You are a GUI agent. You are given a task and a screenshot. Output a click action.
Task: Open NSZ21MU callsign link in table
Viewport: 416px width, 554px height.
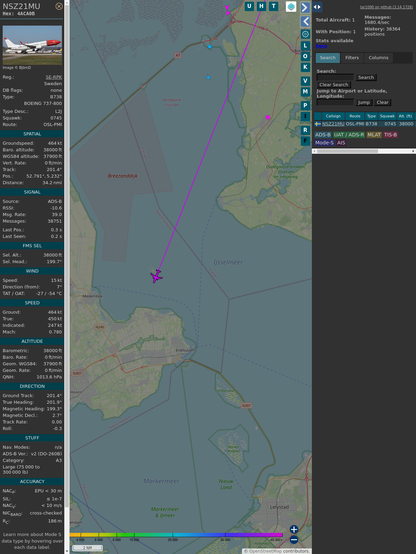(333, 124)
